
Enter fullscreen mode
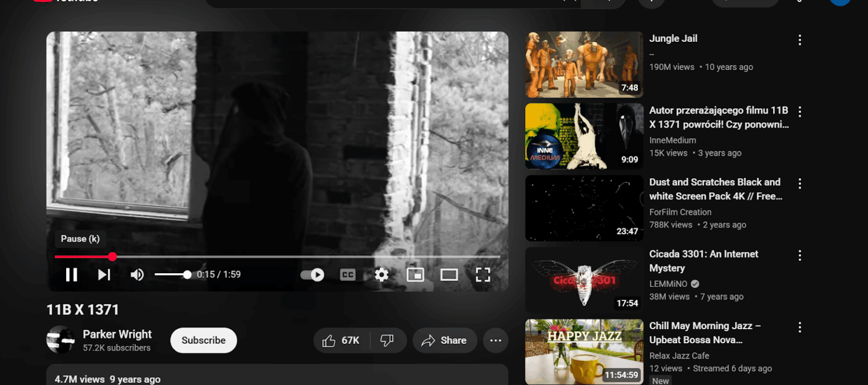click(483, 274)
